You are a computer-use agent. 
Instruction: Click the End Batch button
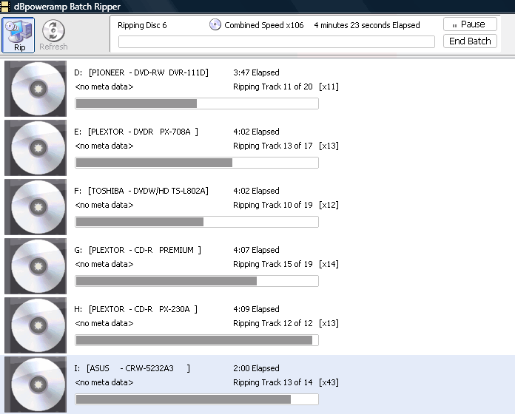tap(470, 41)
